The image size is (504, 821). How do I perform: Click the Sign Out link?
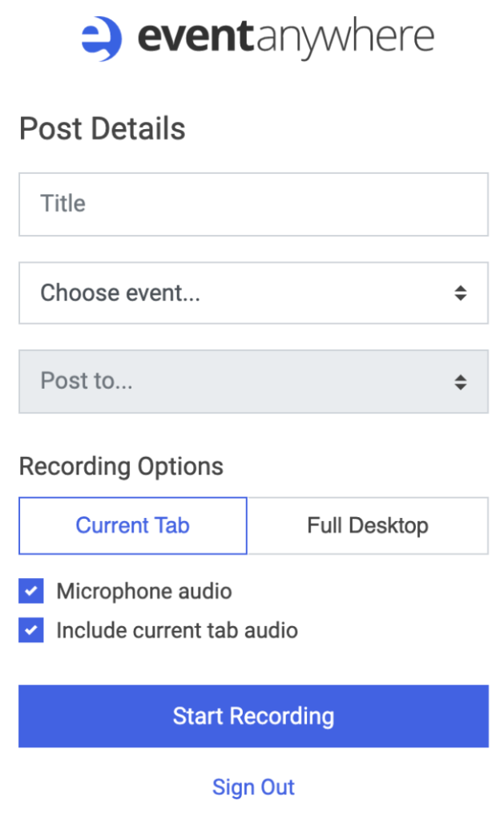tap(253, 787)
